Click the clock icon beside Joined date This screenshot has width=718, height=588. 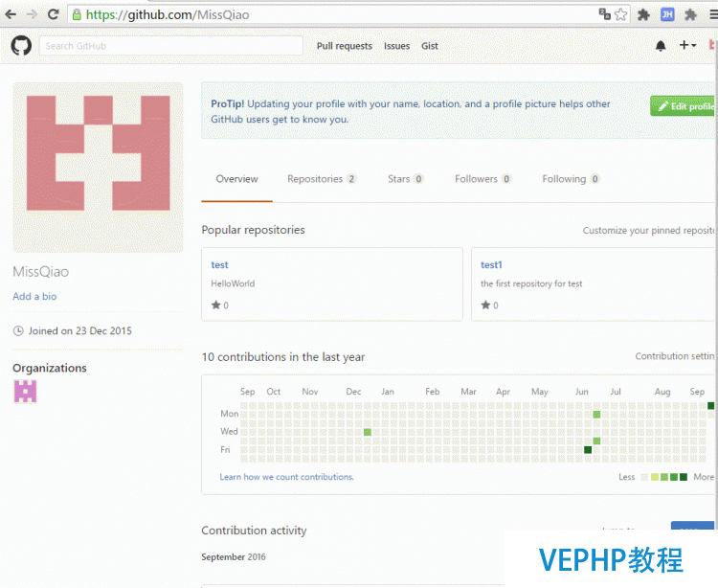(18, 330)
